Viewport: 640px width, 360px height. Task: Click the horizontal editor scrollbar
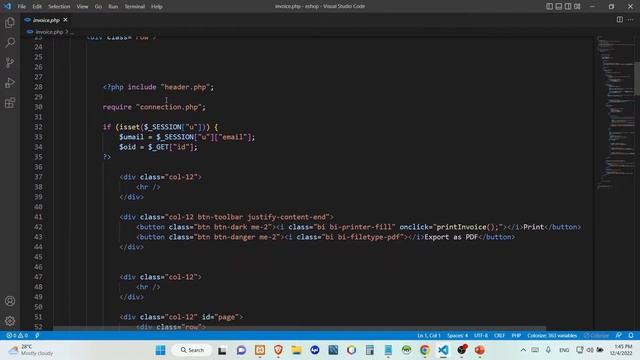pyautogui.click(x=300, y=328)
